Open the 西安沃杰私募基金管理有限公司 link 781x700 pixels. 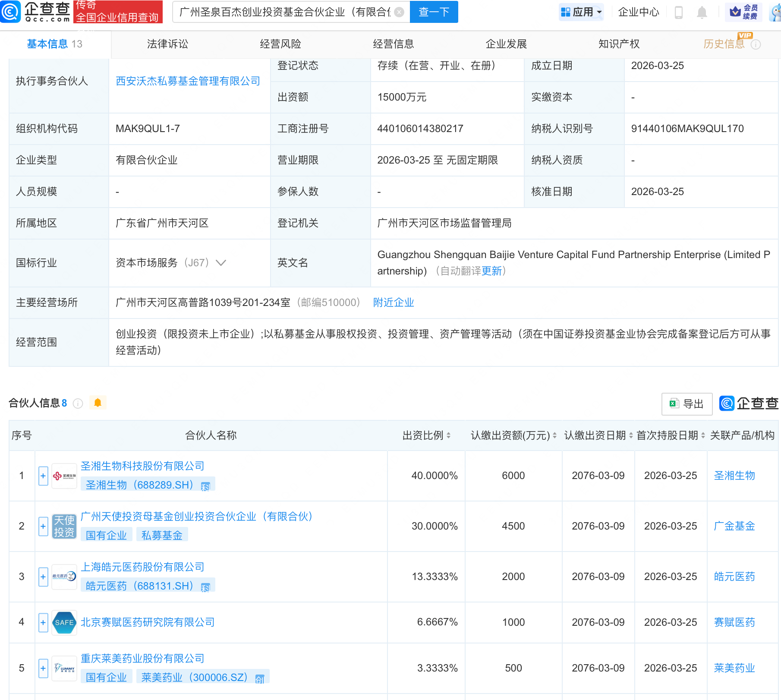click(188, 81)
